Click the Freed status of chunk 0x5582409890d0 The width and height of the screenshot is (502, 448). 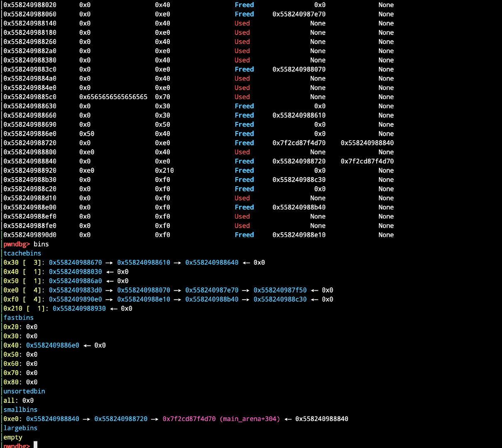244,235
